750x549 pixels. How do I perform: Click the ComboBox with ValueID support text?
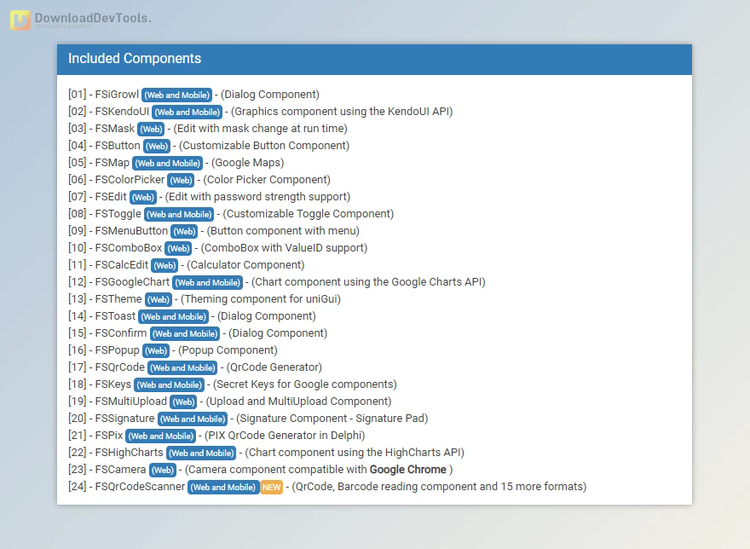284,248
